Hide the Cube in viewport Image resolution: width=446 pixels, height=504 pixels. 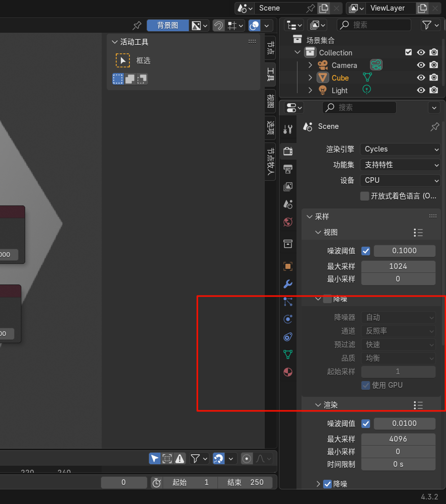pos(421,78)
